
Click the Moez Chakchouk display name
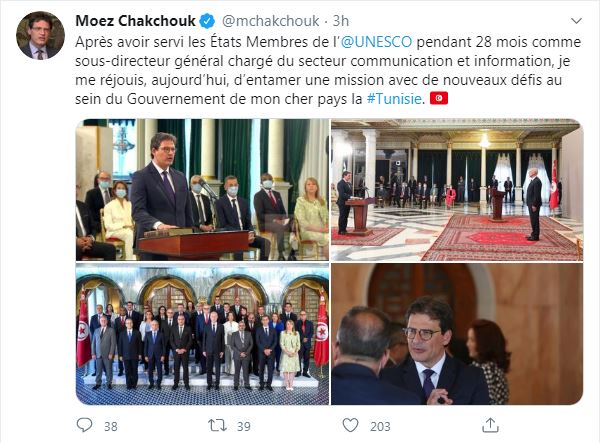click(x=135, y=21)
